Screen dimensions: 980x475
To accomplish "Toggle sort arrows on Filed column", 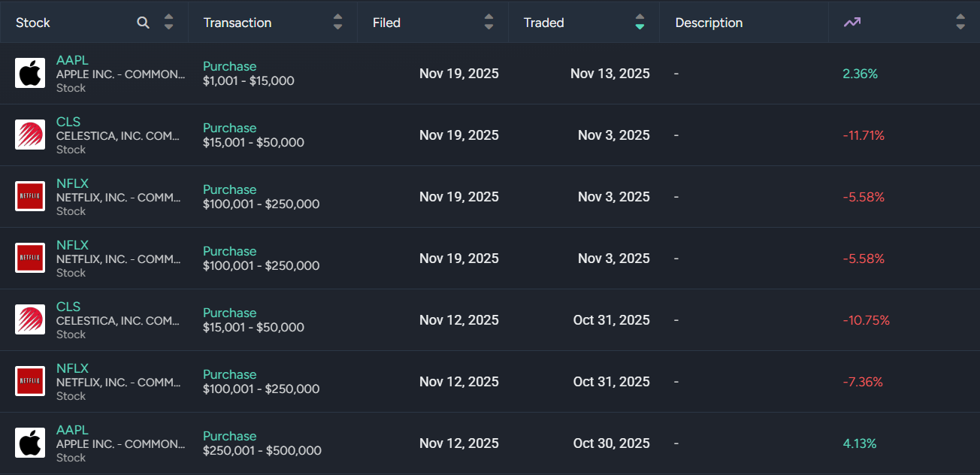I will click(489, 23).
